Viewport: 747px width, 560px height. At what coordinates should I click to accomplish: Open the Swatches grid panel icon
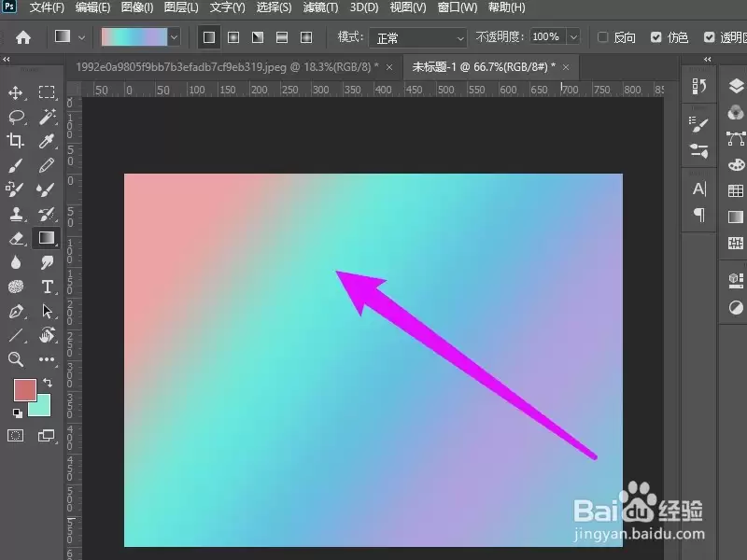[x=736, y=191]
